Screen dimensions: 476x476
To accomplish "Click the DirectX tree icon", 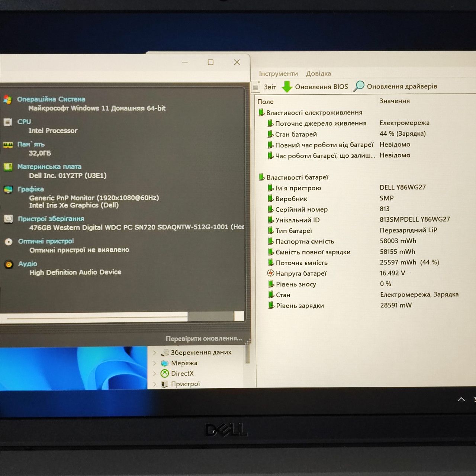I will click(165, 373).
